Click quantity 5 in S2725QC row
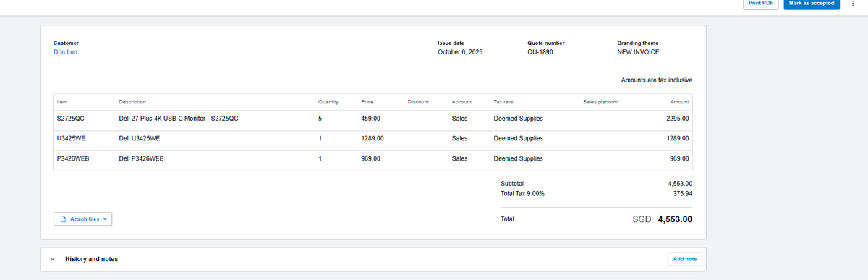Viewport: 868px width, 280px height. (320, 118)
